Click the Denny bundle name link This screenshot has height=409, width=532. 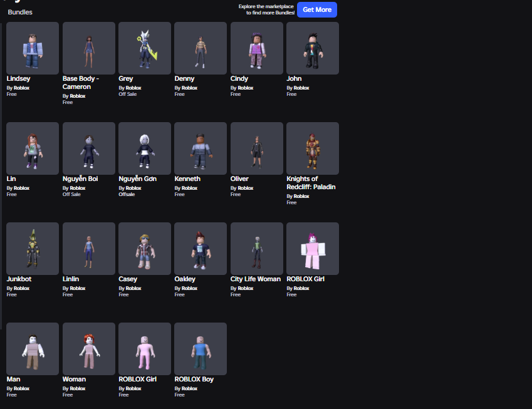[184, 79]
